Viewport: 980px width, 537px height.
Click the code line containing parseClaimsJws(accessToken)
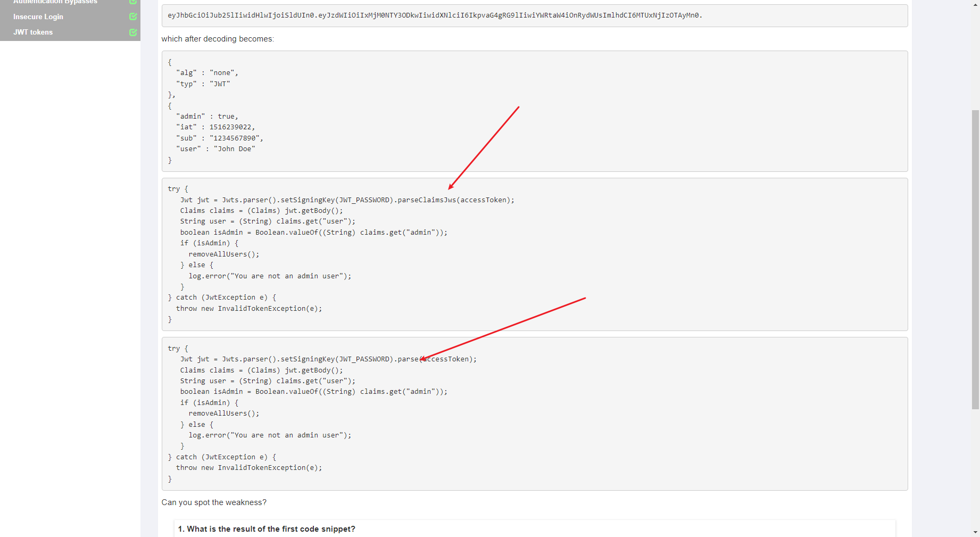(x=347, y=200)
